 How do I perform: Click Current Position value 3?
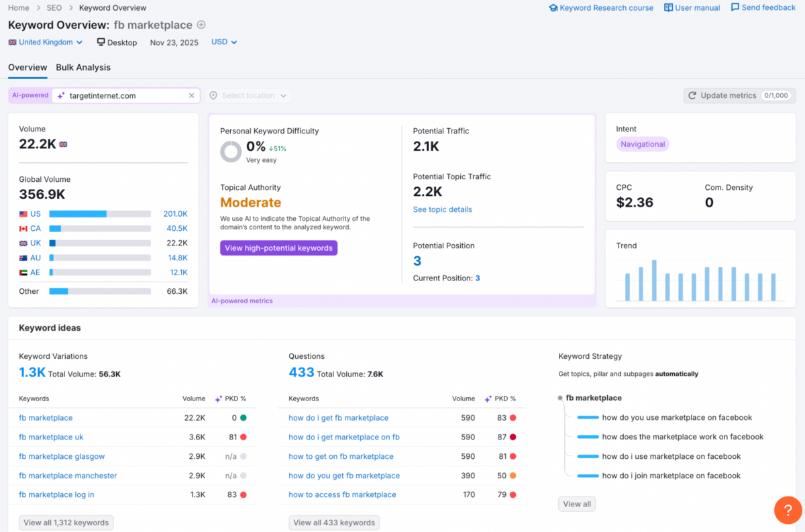[478, 278]
